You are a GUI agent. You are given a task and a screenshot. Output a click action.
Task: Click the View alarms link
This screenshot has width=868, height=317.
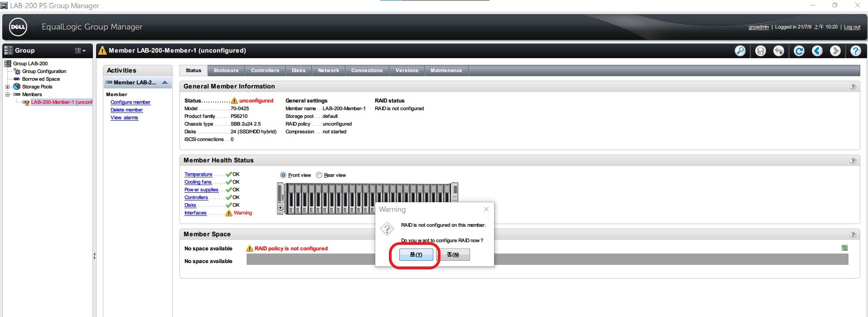pyautogui.click(x=124, y=118)
